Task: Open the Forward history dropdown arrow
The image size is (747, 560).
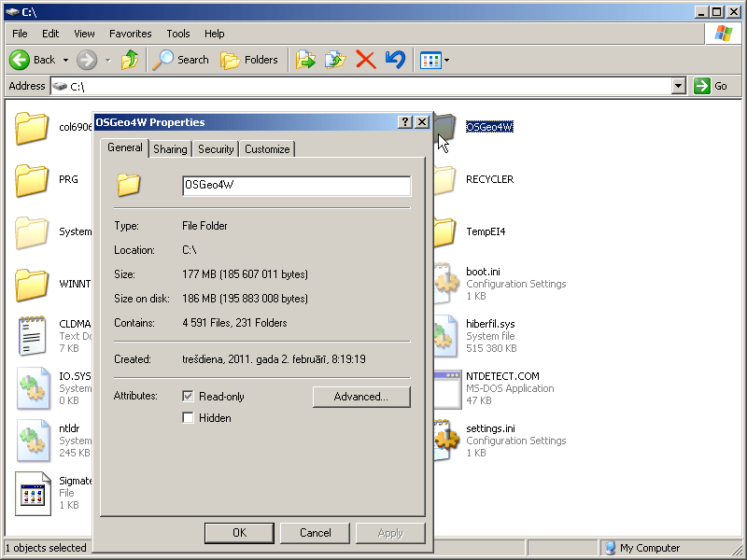Action: point(108,60)
